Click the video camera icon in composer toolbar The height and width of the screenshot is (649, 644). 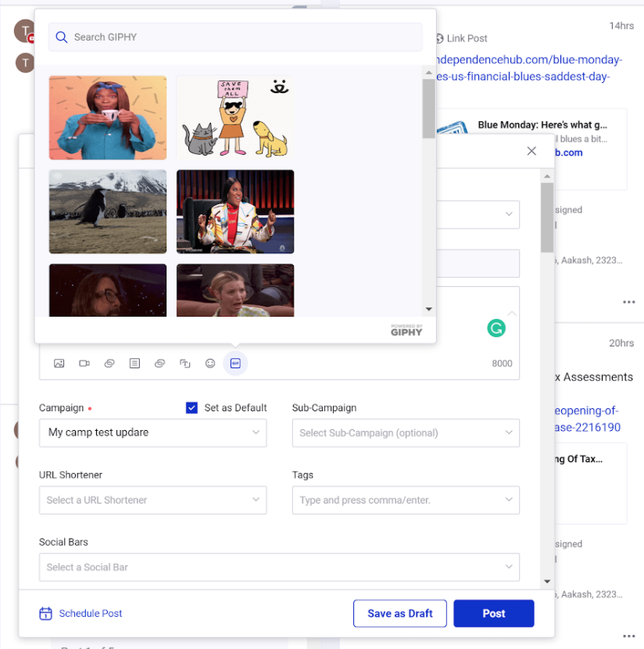pyautogui.click(x=84, y=364)
